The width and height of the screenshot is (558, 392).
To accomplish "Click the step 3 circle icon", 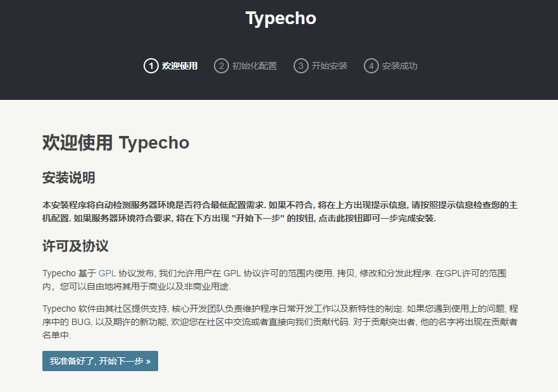I will [x=301, y=66].
